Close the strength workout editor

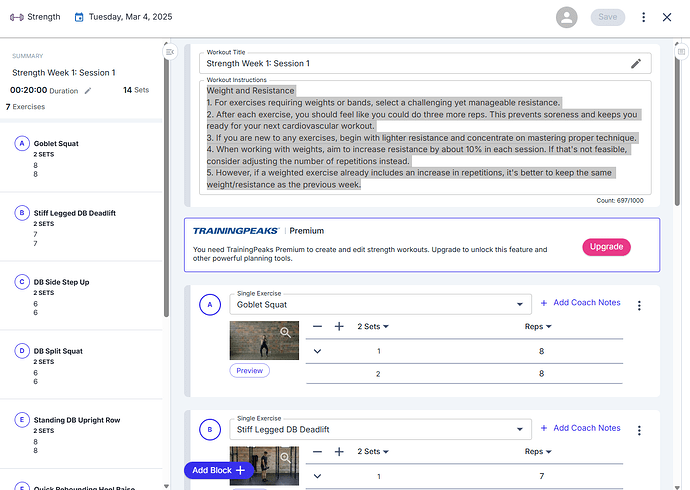coord(667,17)
